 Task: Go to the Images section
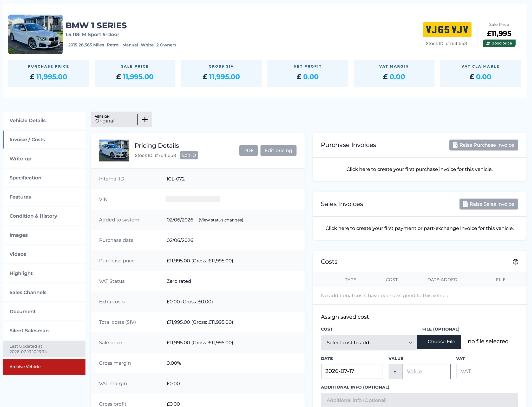44,235
